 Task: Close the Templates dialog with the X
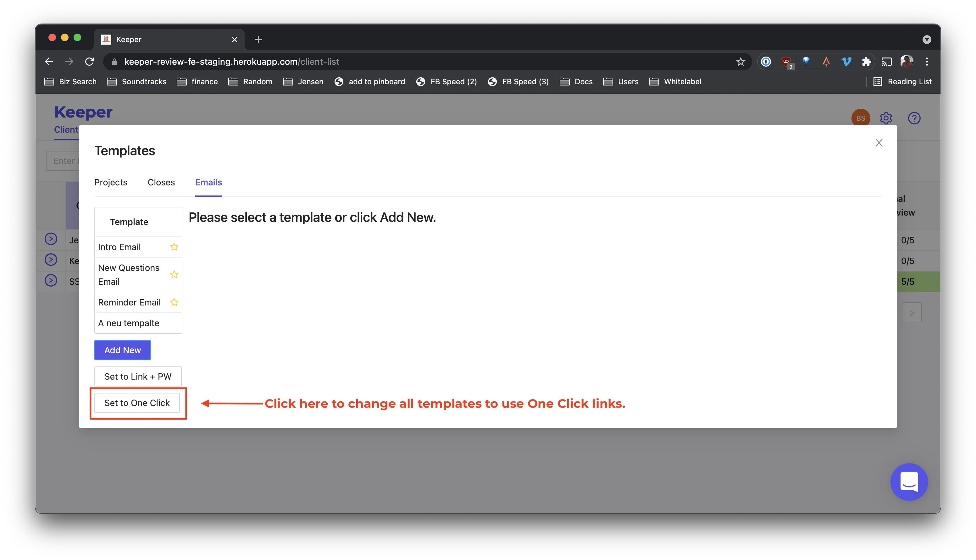(879, 143)
